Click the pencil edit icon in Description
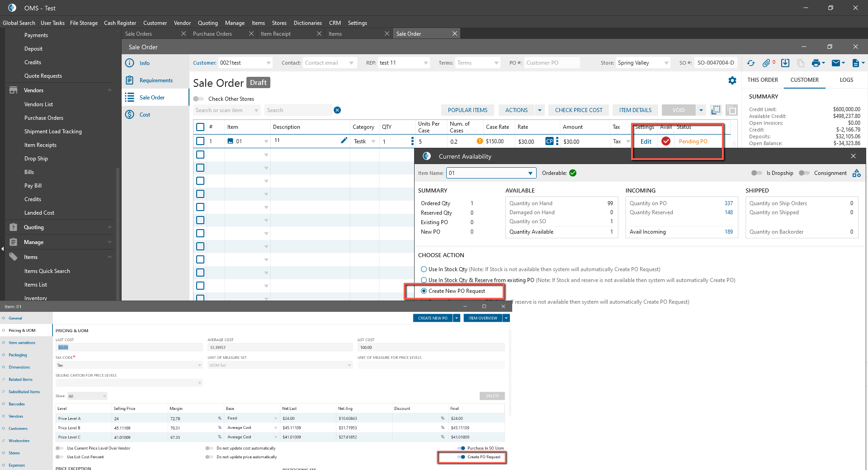868x470 pixels. tap(344, 141)
